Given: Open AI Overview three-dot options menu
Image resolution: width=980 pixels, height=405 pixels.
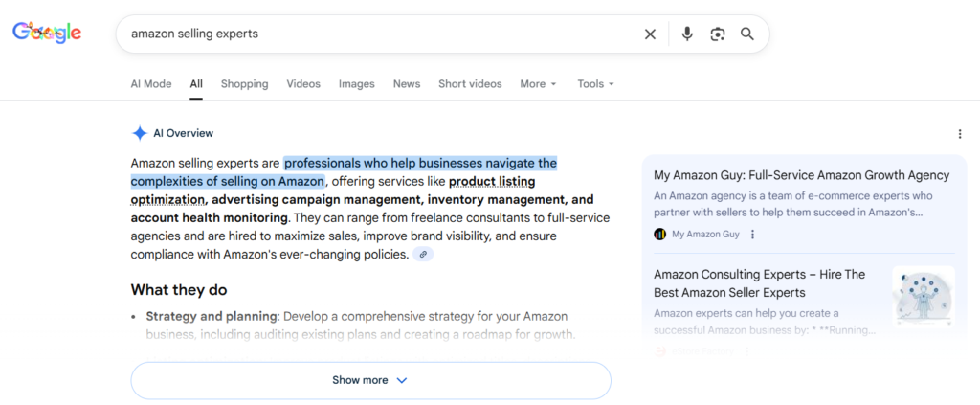Looking at the screenshot, I should coord(959,134).
